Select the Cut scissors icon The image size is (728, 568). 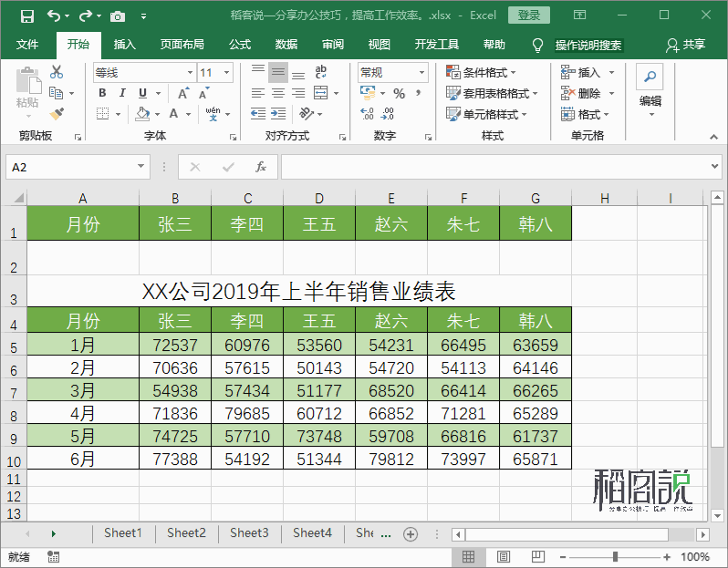[57, 72]
